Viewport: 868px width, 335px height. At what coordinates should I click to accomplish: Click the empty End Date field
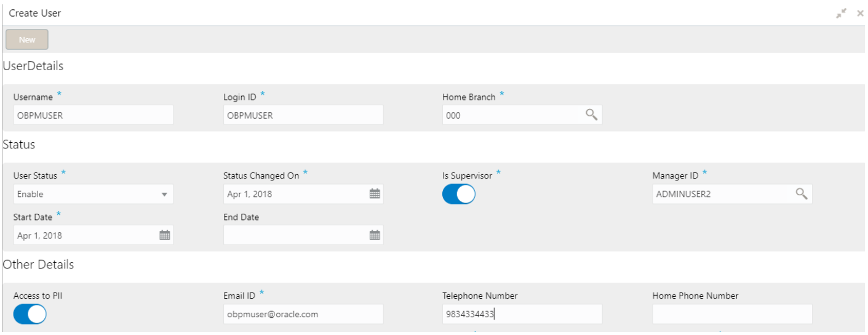coord(295,235)
